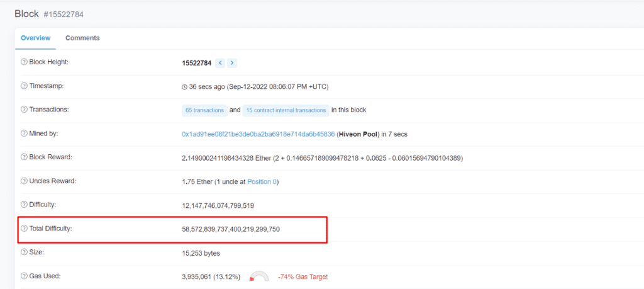Click help icon beside Difficulty label
This screenshot has width=644, height=289.
pos(24,205)
